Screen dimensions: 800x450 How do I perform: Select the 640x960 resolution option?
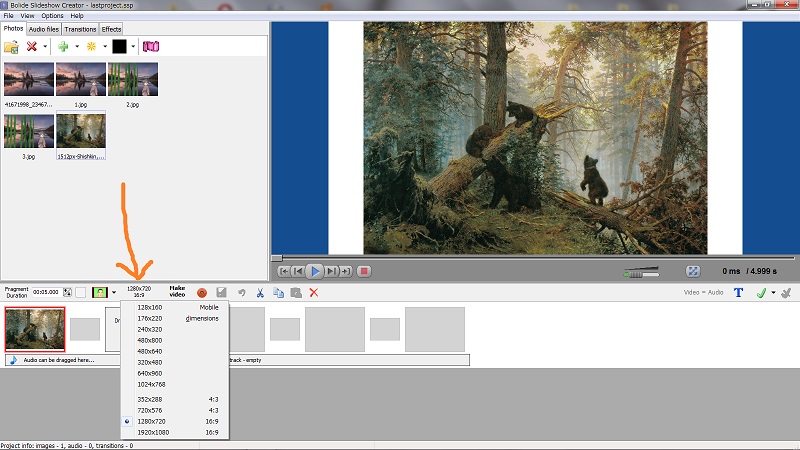(175, 373)
